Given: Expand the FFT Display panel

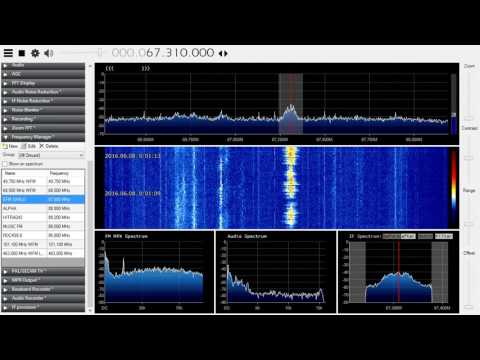Looking at the screenshot, I should (x=43, y=83).
